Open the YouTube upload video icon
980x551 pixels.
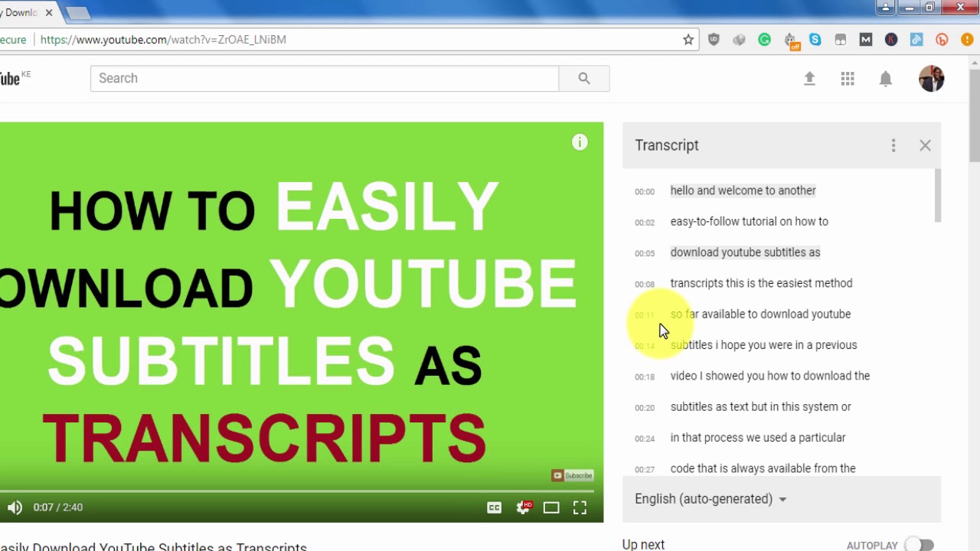coord(809,78)
